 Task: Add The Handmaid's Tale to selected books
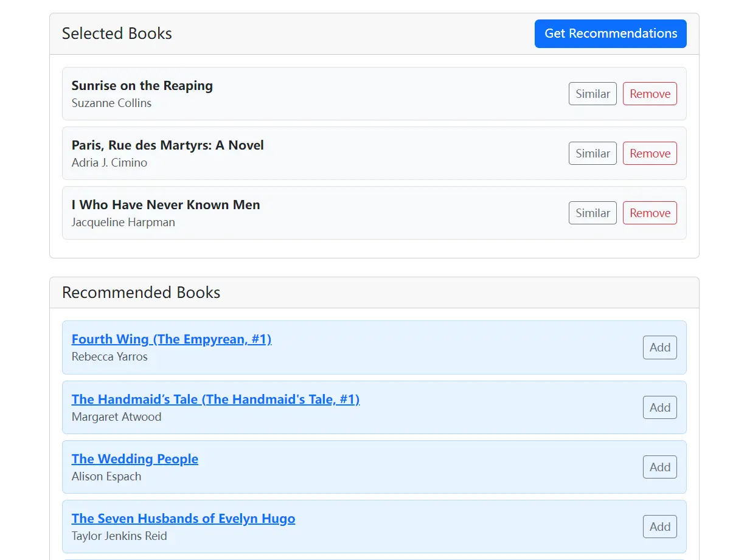(x=659, y=407)
